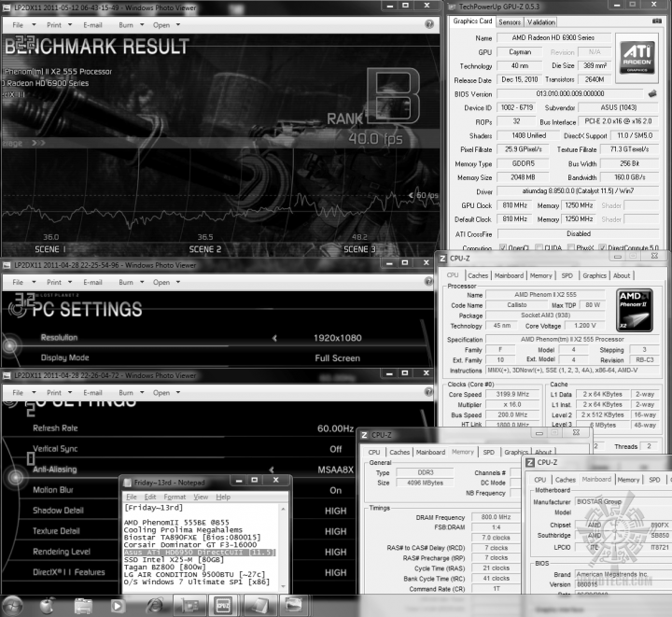Open help in the 22-25-54-96 Photo Viewer window
This screenshot has height=617, width=672.
click(428, 281)
